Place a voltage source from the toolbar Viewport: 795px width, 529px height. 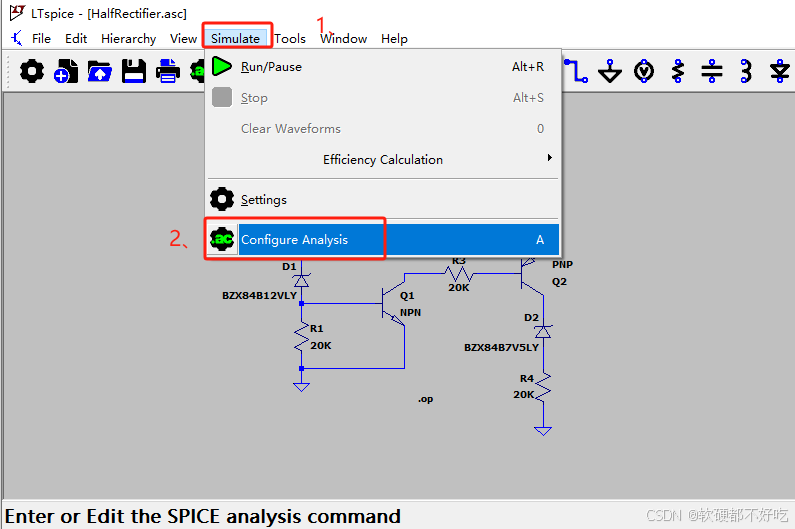[644, 71]
